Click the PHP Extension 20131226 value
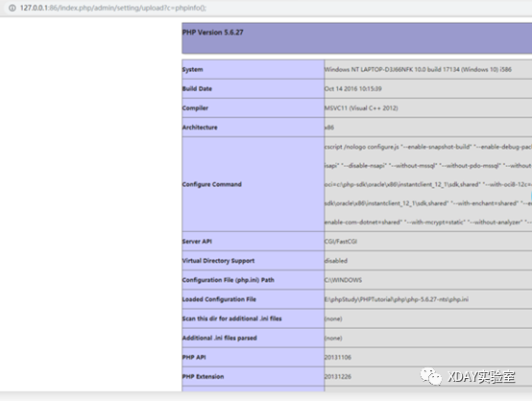The image size is (532, 401). [x=338, y=377]
